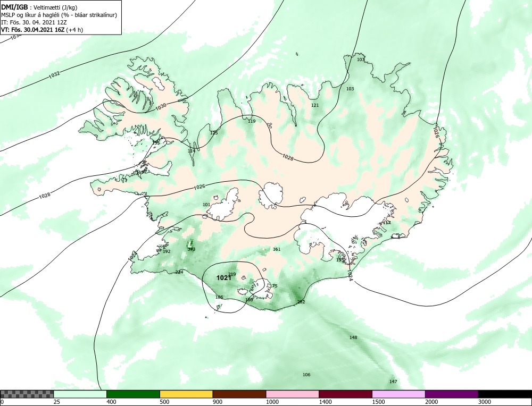
Task: Click the '186' CAPE value
Action: pos(219,297)
